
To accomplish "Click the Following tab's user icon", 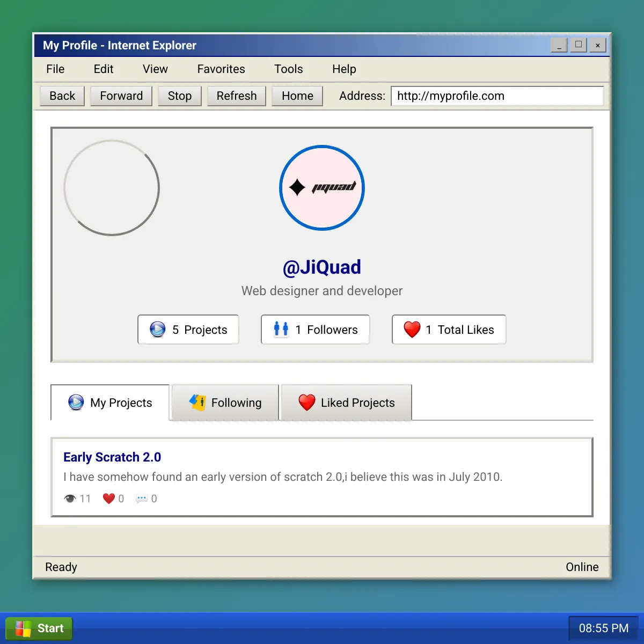I will pyautogui.click(x=197, y=402).
